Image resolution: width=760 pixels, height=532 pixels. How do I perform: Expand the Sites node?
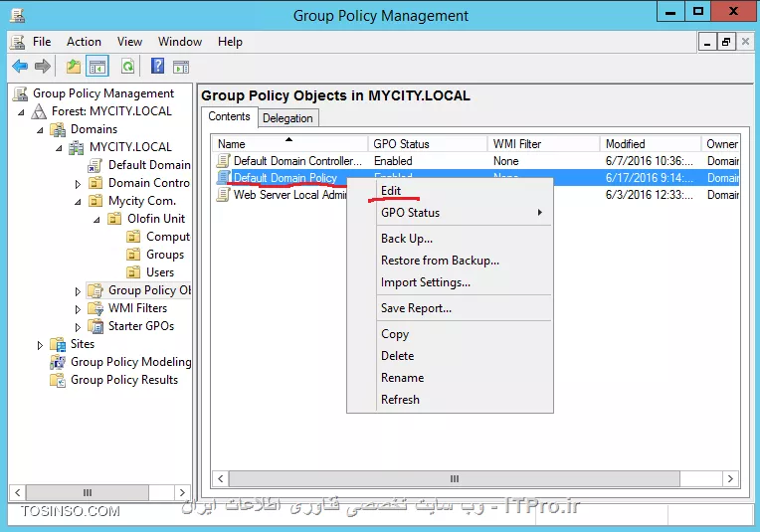(40, 345)
